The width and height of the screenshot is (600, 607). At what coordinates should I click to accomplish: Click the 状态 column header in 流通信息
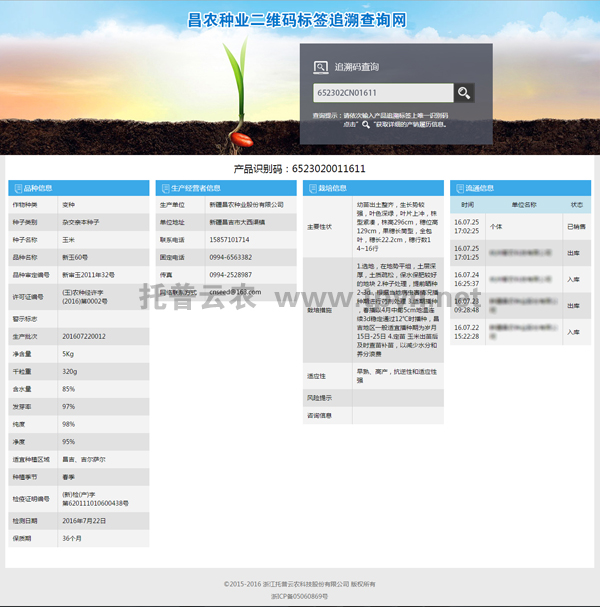(x=576, y=204)
